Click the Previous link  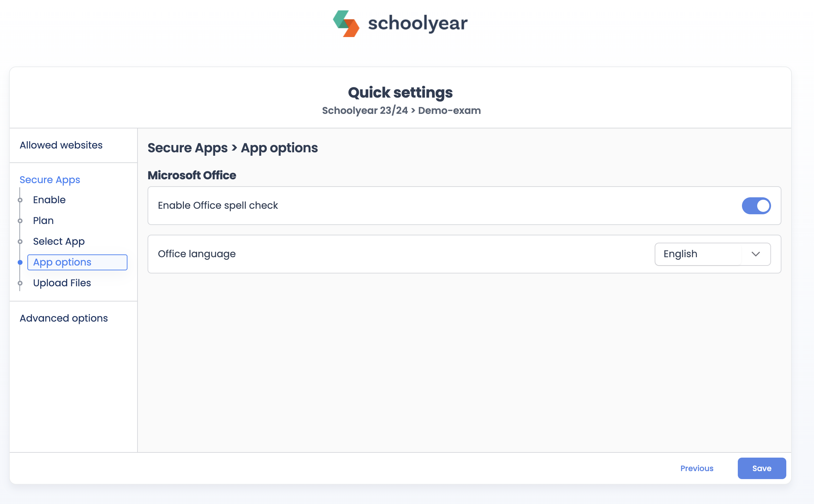tap(697, 468)
